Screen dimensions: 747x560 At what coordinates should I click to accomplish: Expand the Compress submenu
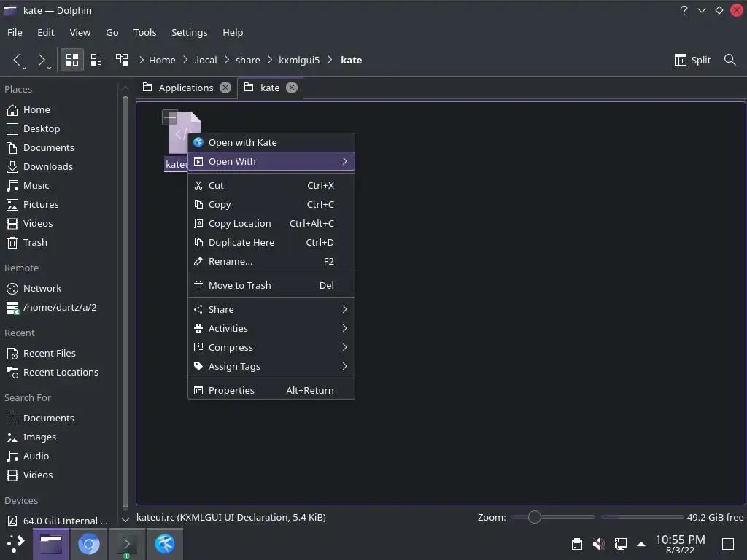pos(271,348)
